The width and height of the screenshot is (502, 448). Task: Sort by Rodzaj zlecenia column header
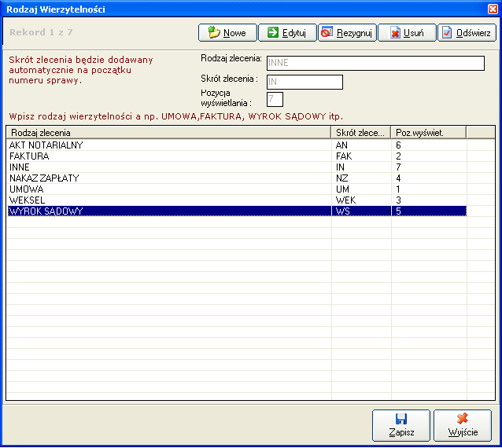coord(168,132)
